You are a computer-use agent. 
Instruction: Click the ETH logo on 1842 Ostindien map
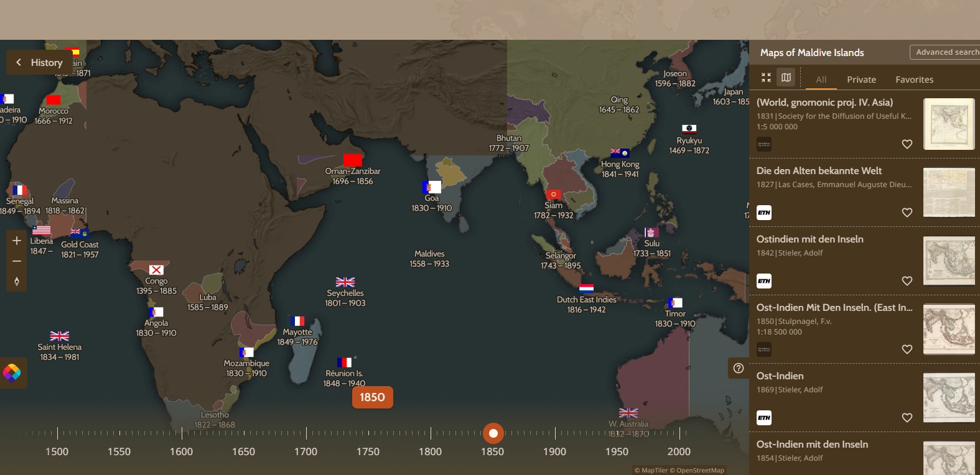click(x=764, y=281)
